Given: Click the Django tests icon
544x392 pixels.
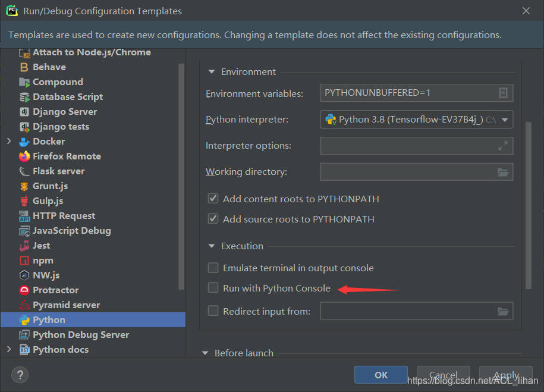Looking at the screenshot, I should point(24,127).
